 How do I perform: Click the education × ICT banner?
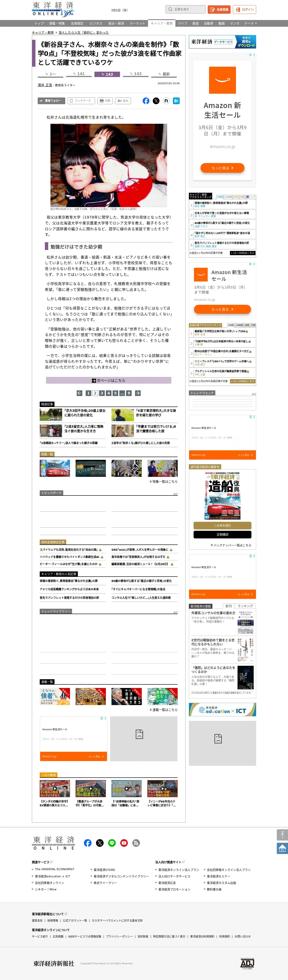(223, 710)
